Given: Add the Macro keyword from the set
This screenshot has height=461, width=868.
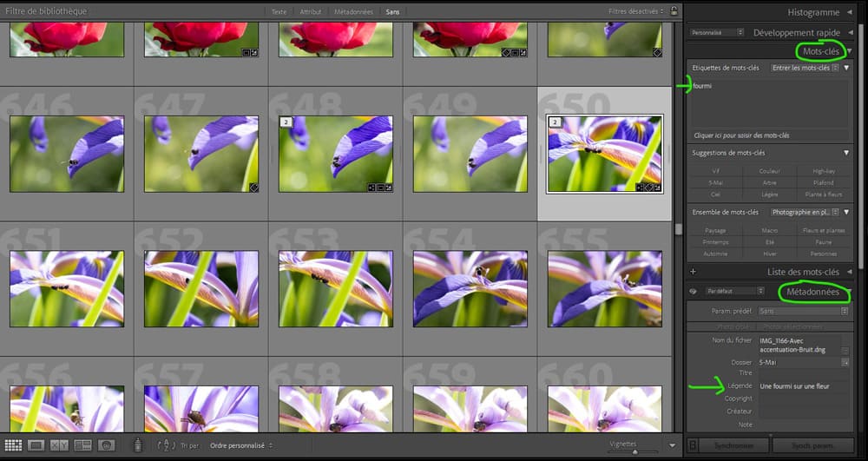Looking at the screenshot, I should coord(770,230).
